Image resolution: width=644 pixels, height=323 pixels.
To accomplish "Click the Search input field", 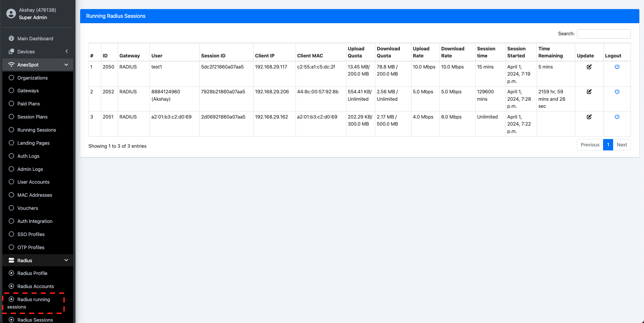I will click(x=603, y=34).
